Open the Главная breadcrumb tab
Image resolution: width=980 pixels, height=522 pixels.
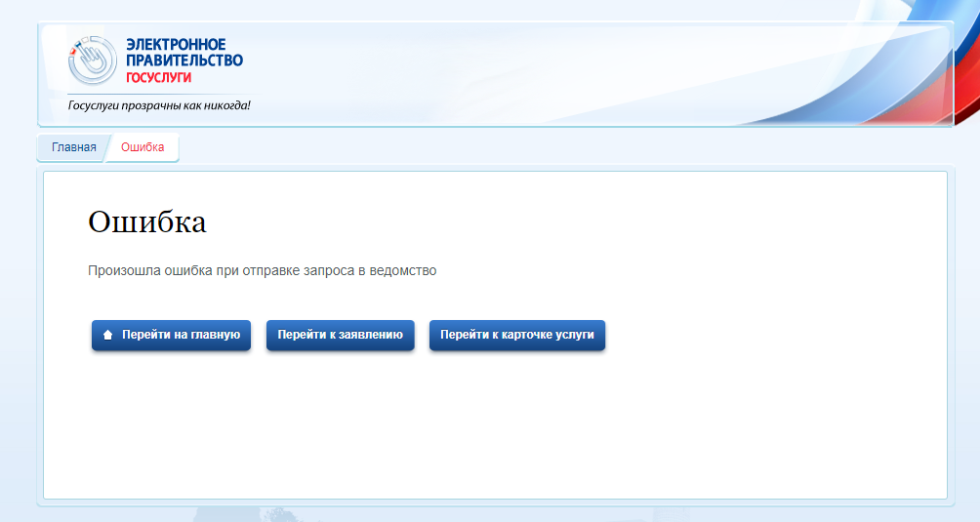[x=73, y=147]
